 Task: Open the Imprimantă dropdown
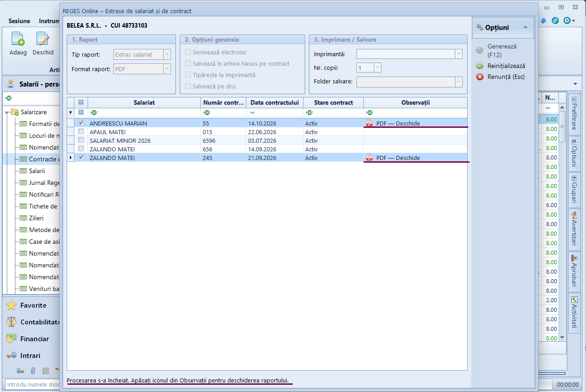pyautogui.click(x=459, y=54)
